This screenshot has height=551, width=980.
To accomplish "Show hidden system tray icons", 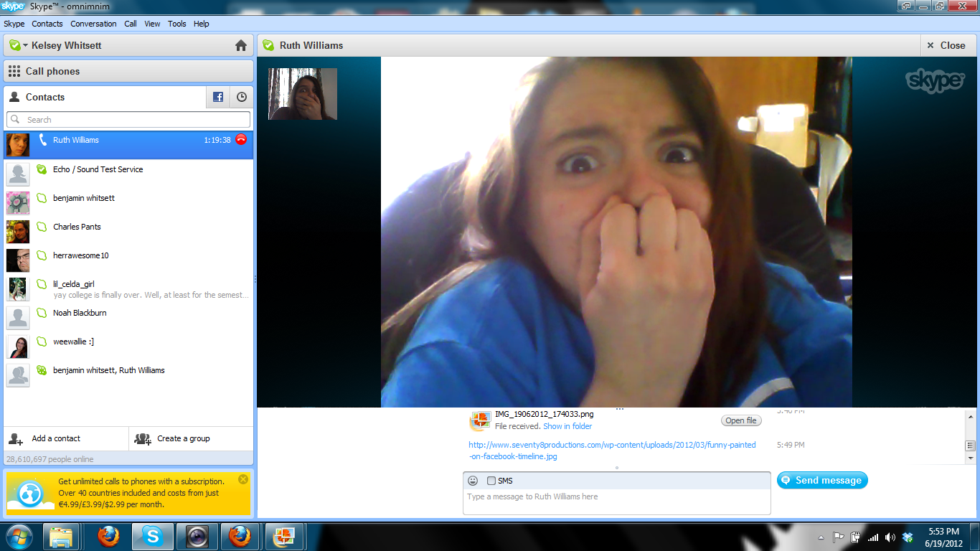I will coord(821,537).
